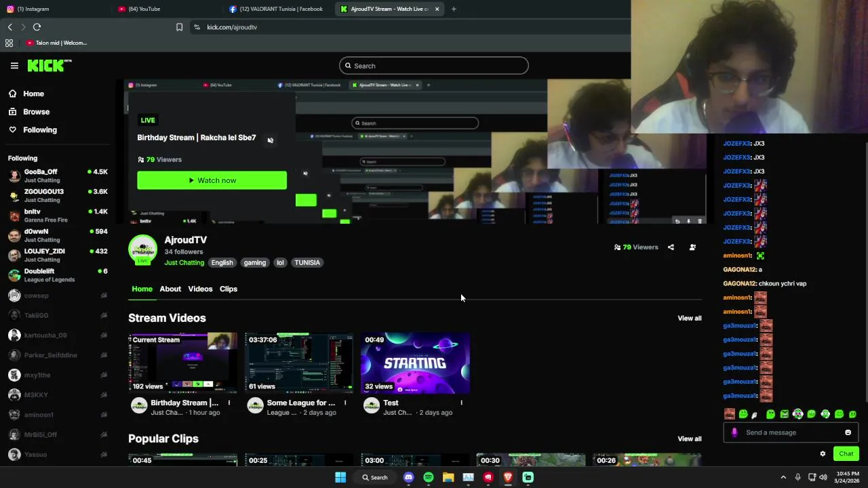Open options menu for Some League video
This screenshot has height=488, width=868.
[344, 403]
